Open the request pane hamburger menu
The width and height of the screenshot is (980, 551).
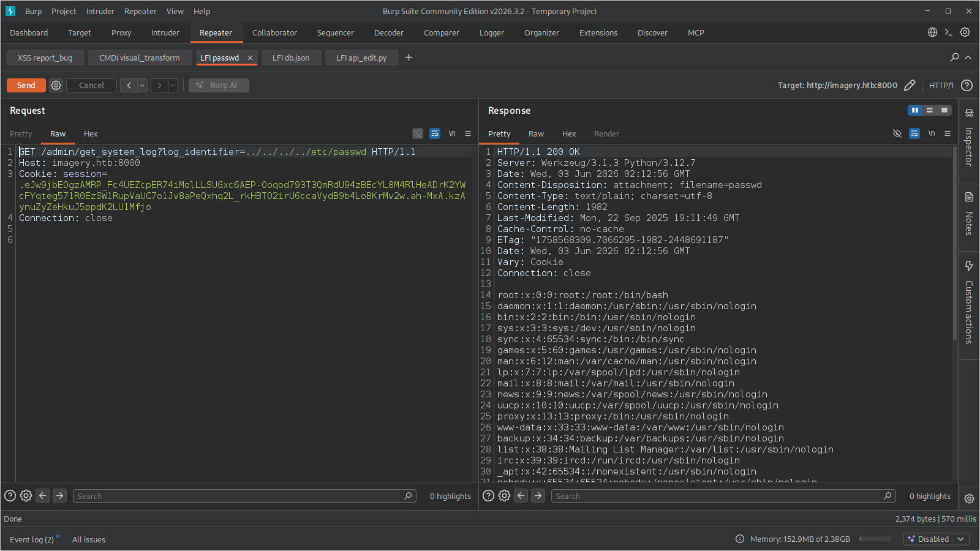[x=468, y=133]
